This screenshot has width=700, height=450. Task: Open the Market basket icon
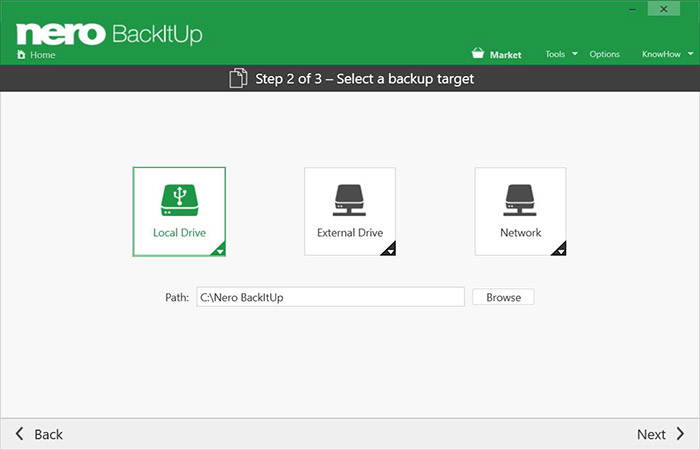click(x=478, y=53)
